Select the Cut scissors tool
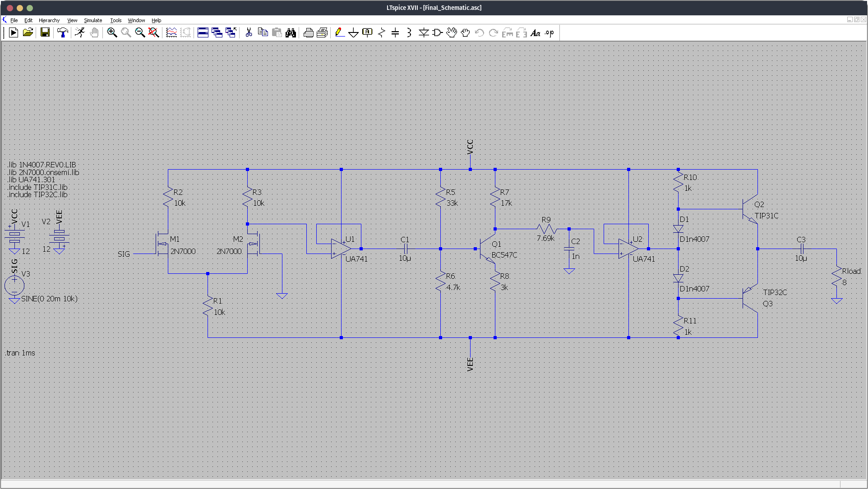Screen dimensions: 868x489 pos(249,32)
